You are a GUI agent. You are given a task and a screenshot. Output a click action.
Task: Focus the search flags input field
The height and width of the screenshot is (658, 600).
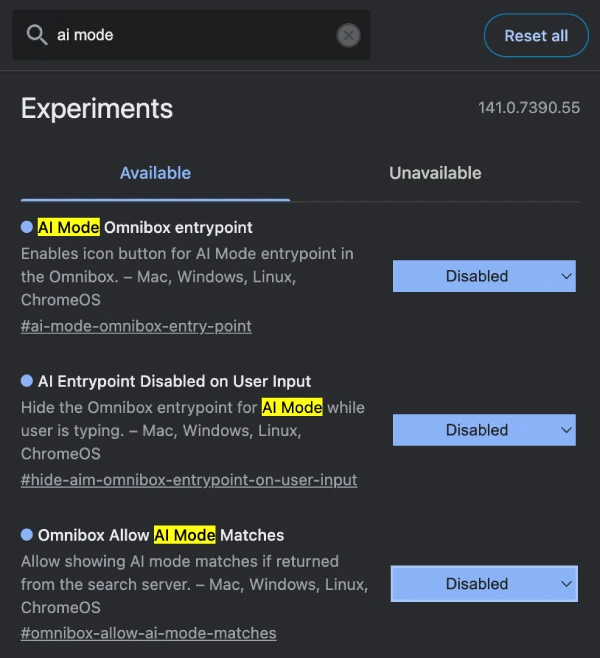click(x=190, y=35)
